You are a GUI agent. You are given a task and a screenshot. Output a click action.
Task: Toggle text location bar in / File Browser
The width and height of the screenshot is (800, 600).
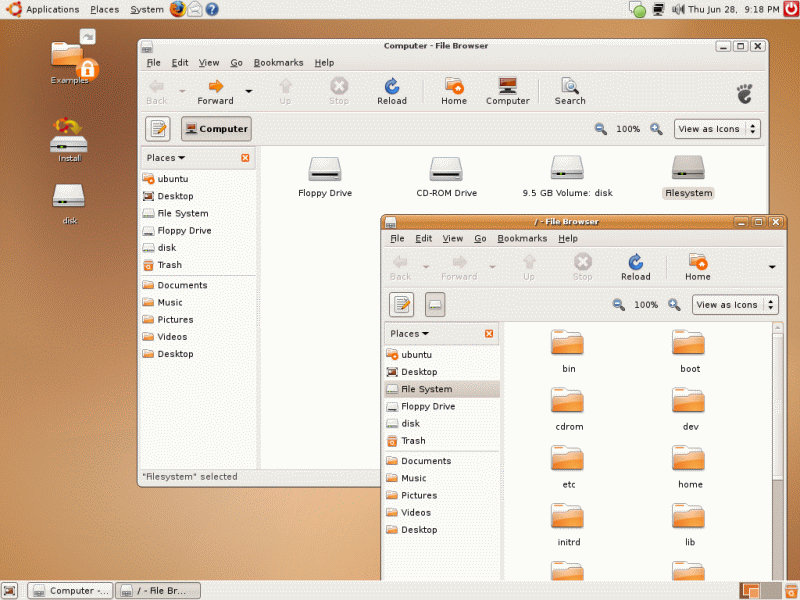coord(402,305)
